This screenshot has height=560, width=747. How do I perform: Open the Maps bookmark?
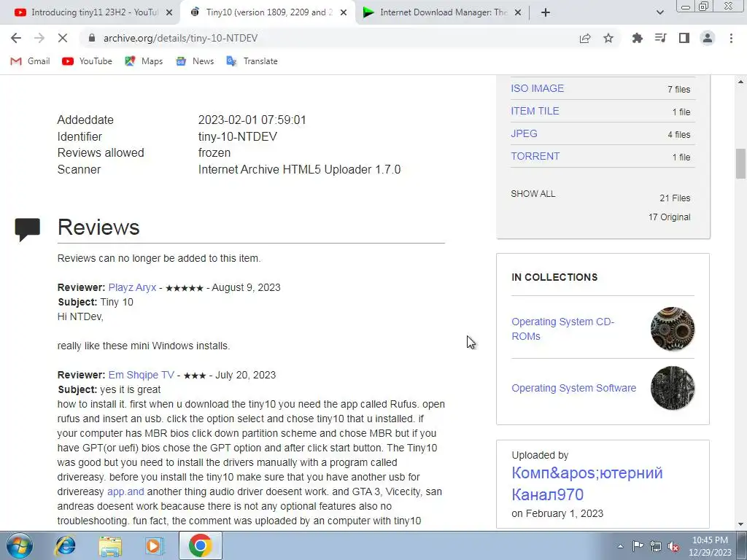click(x=144, y=61)
